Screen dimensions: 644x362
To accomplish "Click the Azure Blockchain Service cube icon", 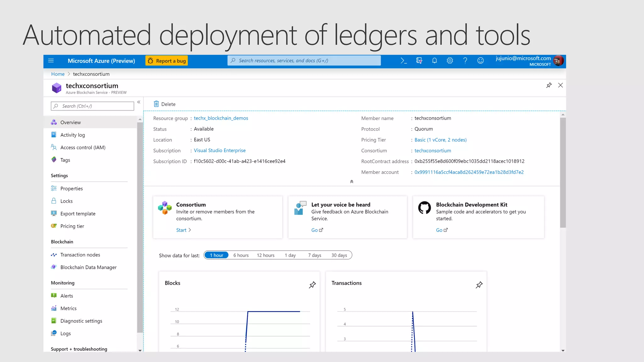I will pos(57,88).
